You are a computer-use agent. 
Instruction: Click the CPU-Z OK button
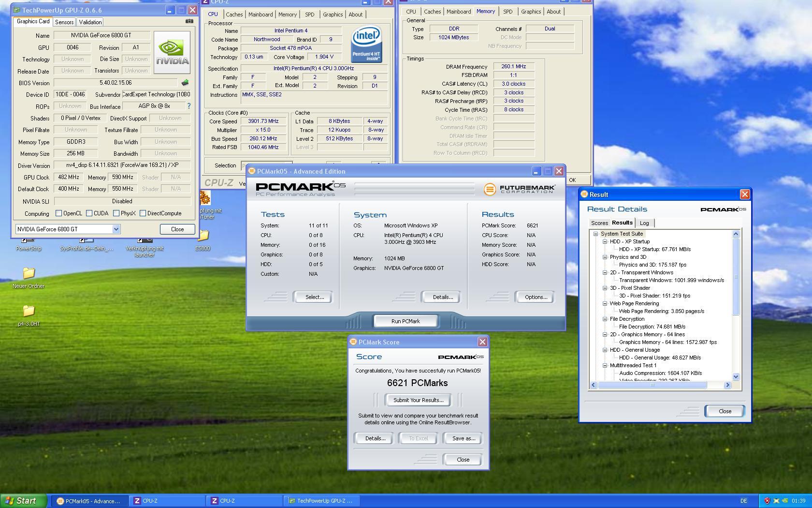[x=572, y=180]
